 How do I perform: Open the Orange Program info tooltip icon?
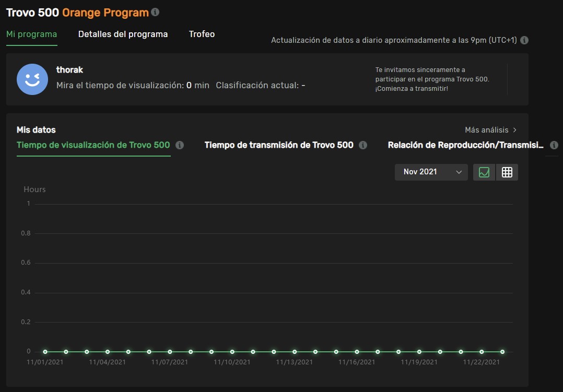[155, 12]
